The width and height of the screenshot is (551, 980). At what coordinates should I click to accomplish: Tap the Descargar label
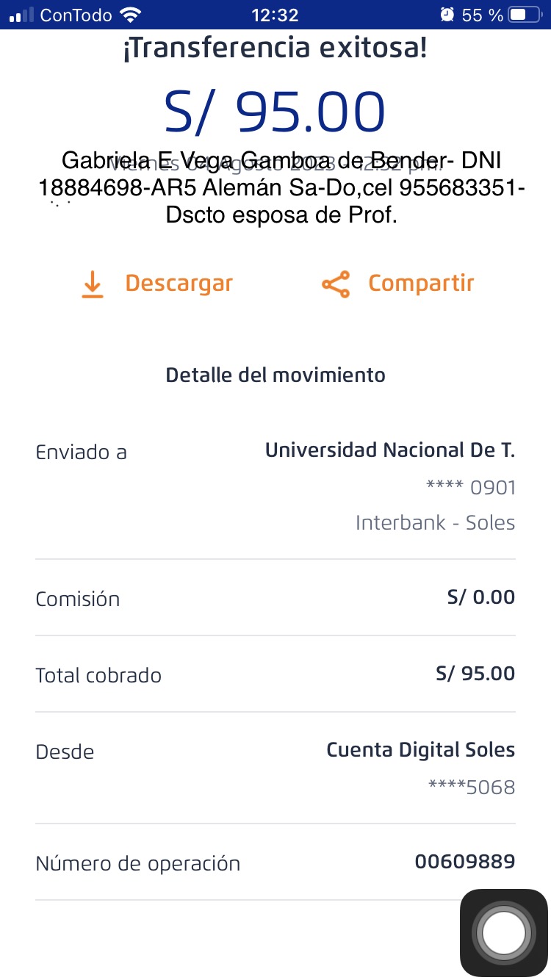(179, 284)
